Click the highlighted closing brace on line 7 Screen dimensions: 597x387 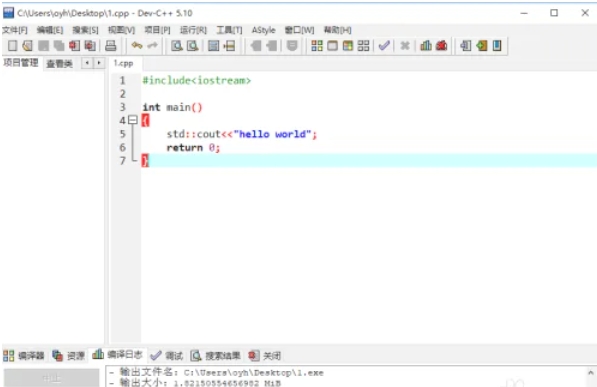[145, 161]
